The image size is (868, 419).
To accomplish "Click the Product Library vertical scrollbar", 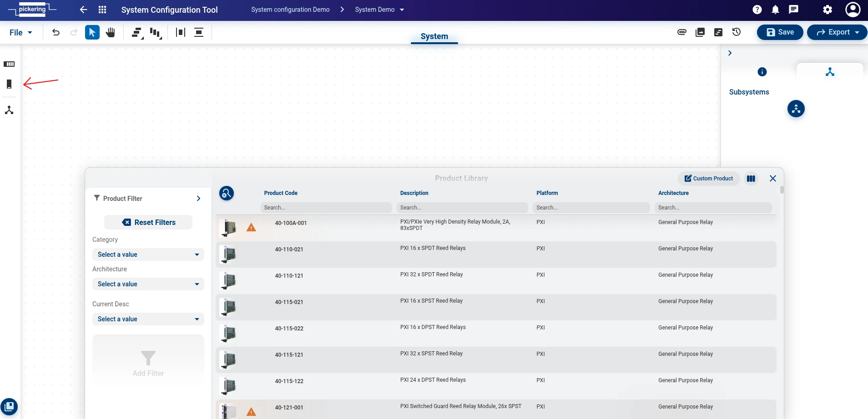I will pyautogui.click(x=782, y=190).
